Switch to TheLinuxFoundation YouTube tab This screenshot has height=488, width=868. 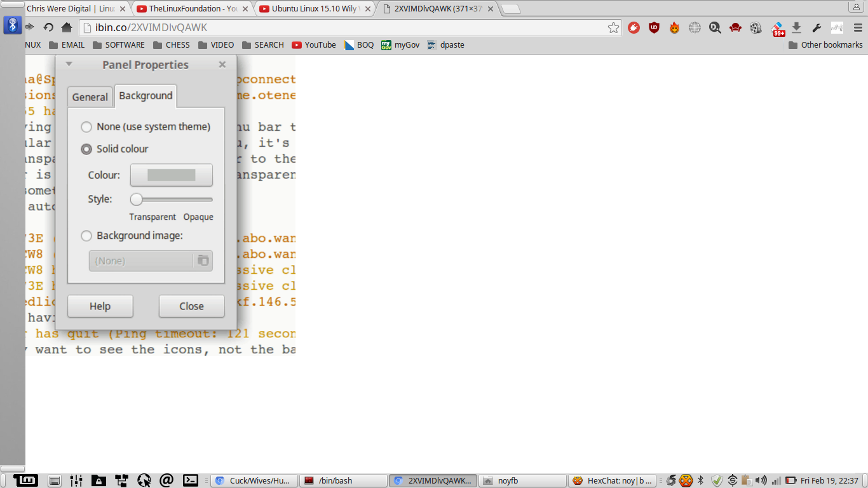tap(193, 9)
